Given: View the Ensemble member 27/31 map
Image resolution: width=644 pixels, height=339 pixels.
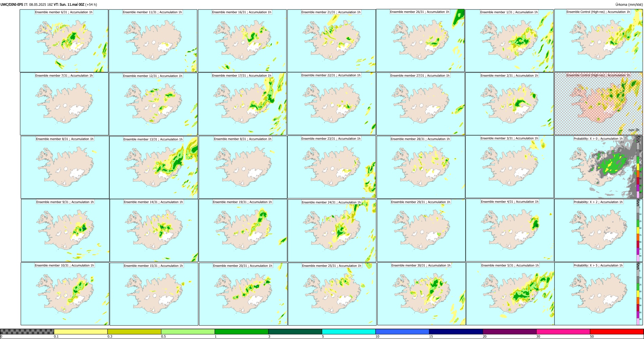Looking at the screenshot, I should pyautogui.click(x=421, y=104).
